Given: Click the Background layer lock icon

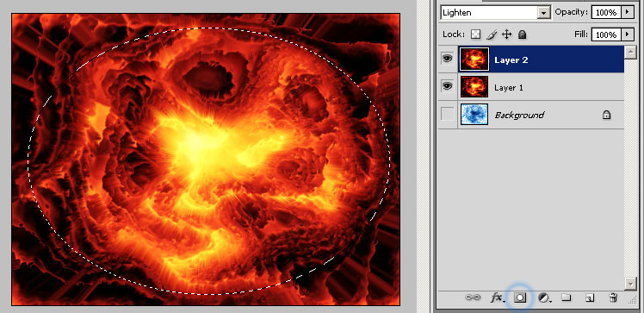Looking at the screenshot, I should pyautogui.click(x=606, y=116).
